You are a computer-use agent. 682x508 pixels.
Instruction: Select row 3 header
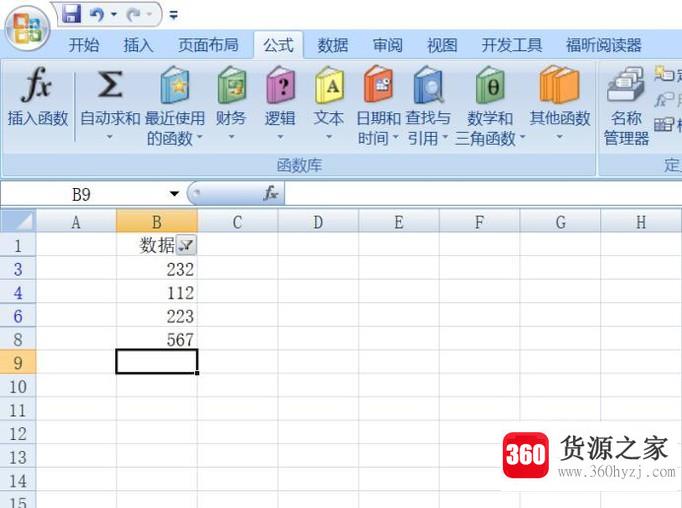18,269
